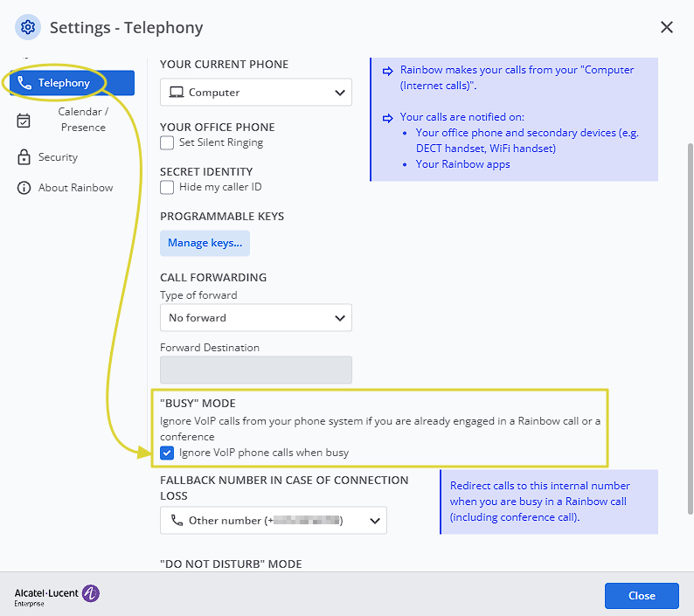
Task: Click the Forward Destination input field
Action: coord(255,370)
